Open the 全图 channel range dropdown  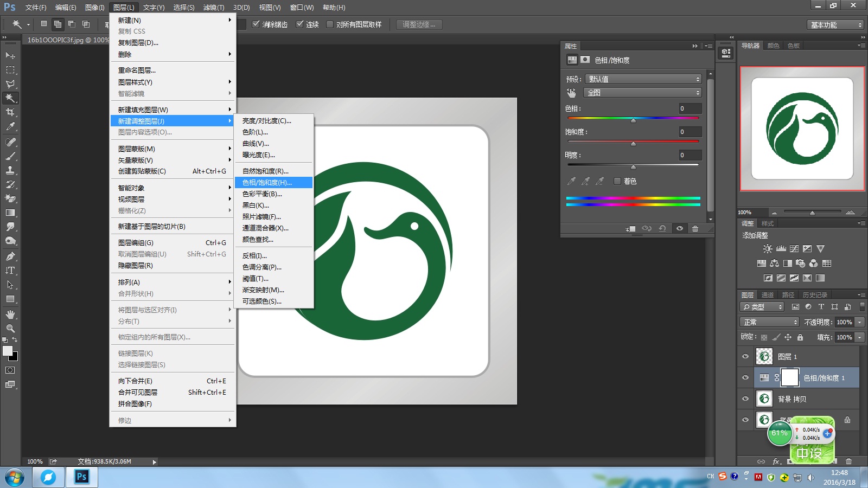(643, 93)
